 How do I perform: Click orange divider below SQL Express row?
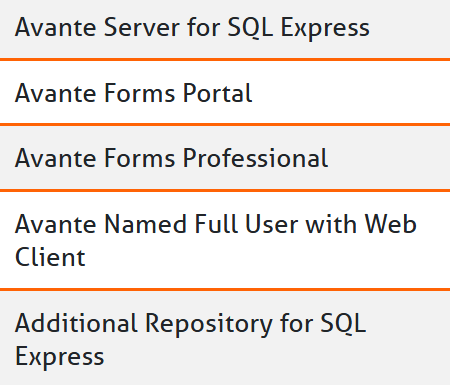(x=225, y=60)
